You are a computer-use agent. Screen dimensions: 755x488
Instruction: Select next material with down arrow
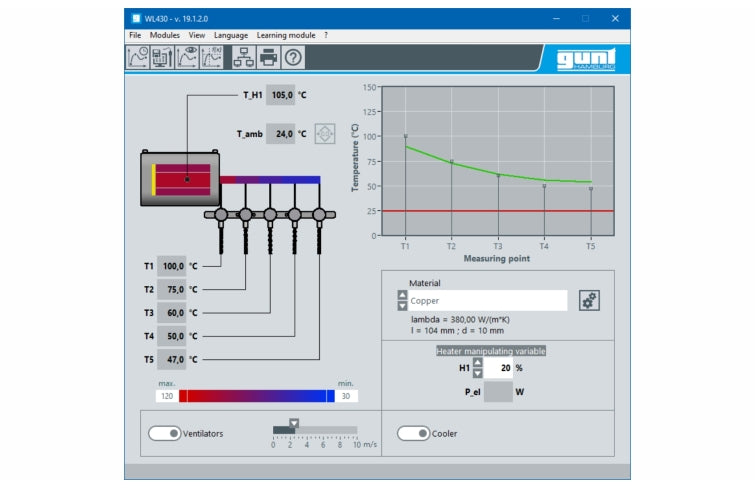coord(402,306)
